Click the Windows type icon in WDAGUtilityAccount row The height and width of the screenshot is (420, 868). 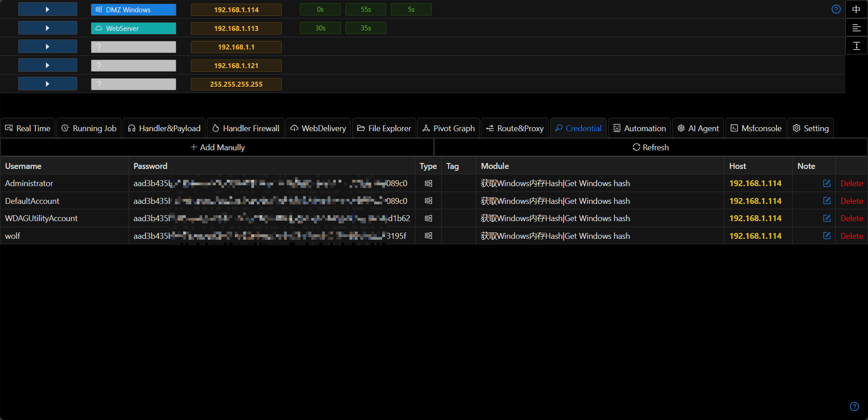pos(428,218)
